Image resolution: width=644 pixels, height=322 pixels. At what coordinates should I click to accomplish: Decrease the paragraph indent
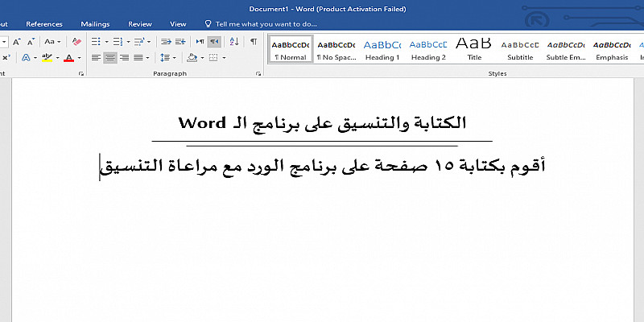[x=166, y=42]
